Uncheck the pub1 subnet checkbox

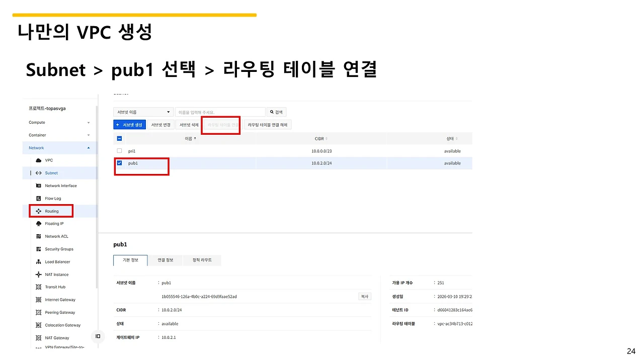(x=119, y=163)
